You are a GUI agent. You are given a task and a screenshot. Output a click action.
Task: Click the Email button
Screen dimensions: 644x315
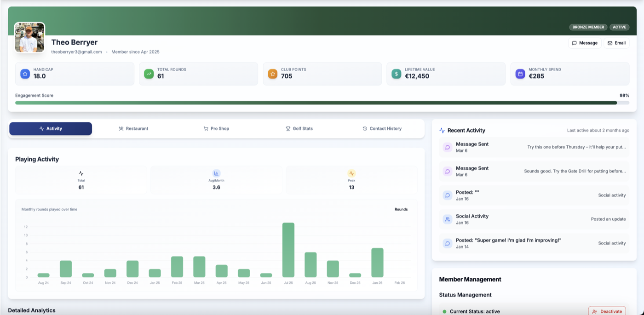tap(616, 43)
